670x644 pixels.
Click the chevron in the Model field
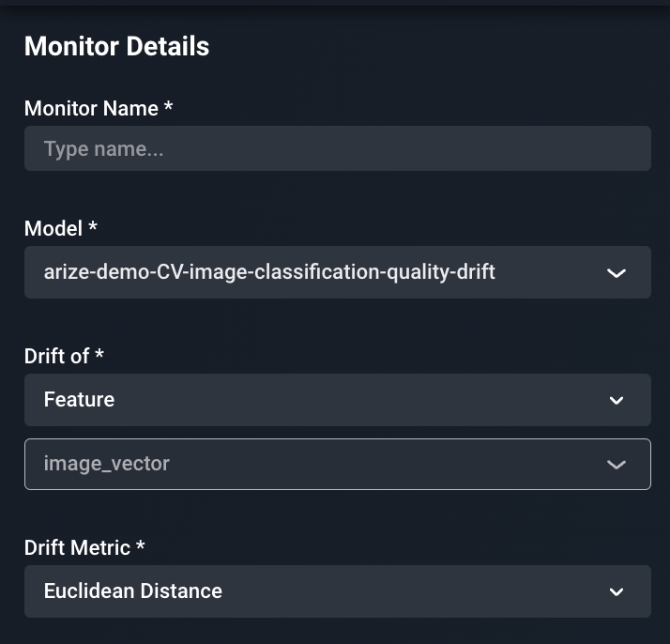[x=617, y=273]
